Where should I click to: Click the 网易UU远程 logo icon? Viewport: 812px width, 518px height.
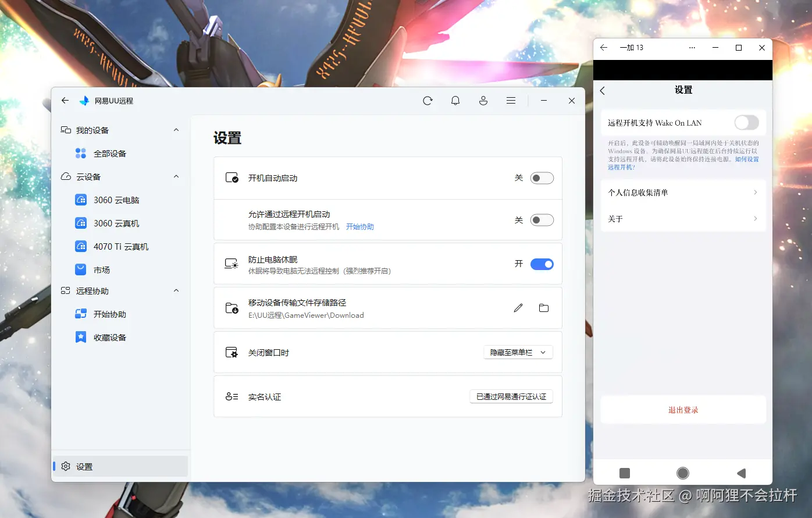click(84, 101)
